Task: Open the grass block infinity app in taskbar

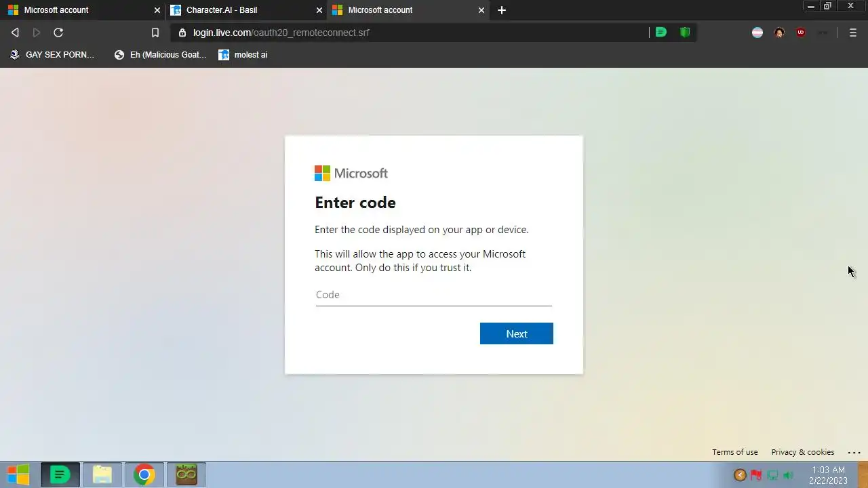Action: 186,474
